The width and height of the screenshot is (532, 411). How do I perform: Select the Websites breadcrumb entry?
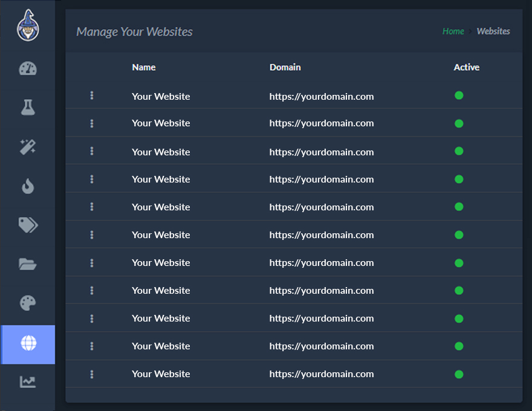pyautogui.click(x=493, y=31)
